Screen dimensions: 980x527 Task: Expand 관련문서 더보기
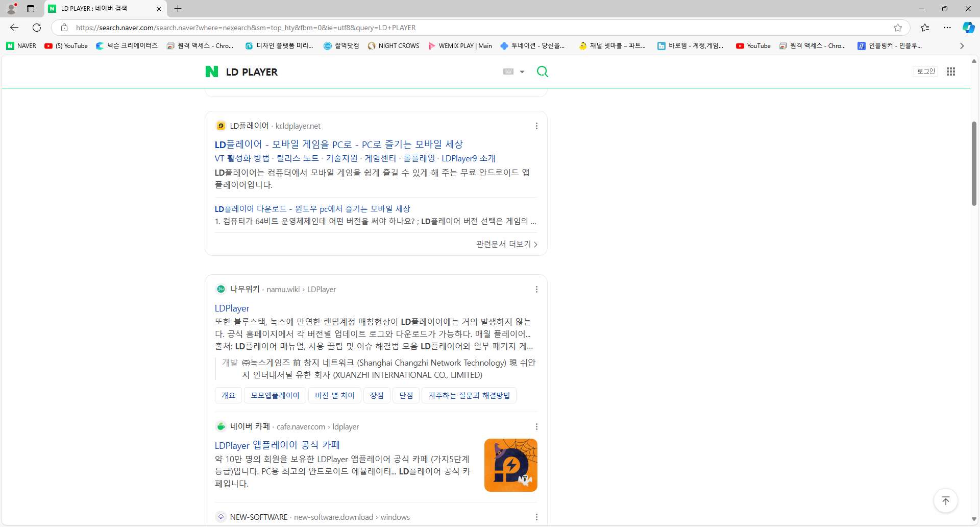point(507,244)
